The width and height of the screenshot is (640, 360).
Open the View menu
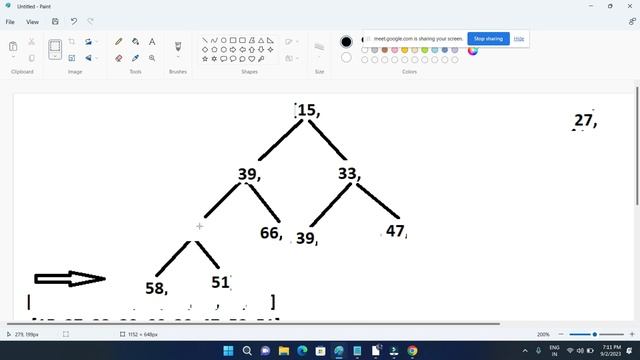(33, 22)
